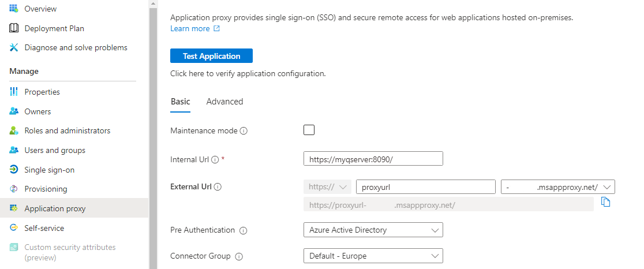
Task: Expand Connector Group Default - Europe dropdown
Action: coord(373,256)
